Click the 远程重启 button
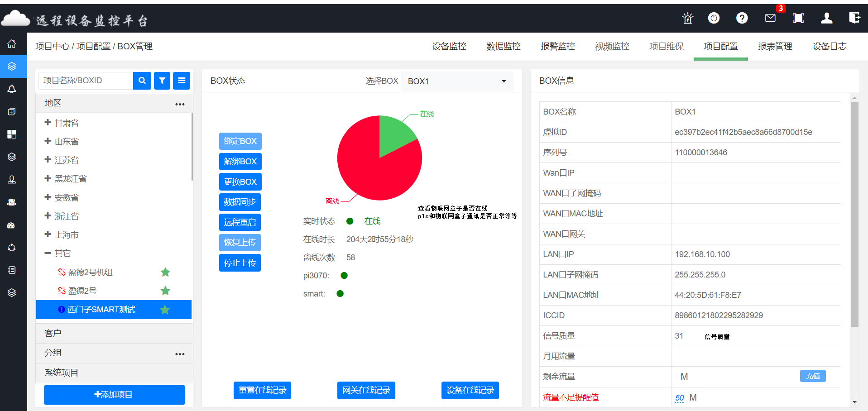This screenshot has width=868, height=411. pos(240,222)
